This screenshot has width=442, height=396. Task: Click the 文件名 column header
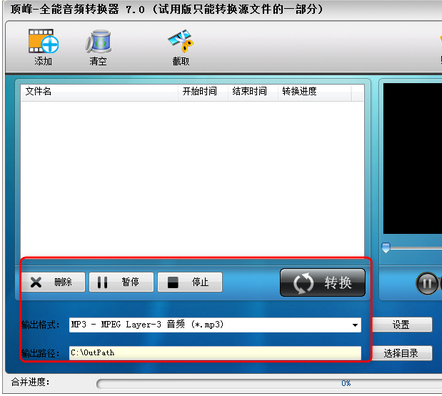(x=100, y=92)
